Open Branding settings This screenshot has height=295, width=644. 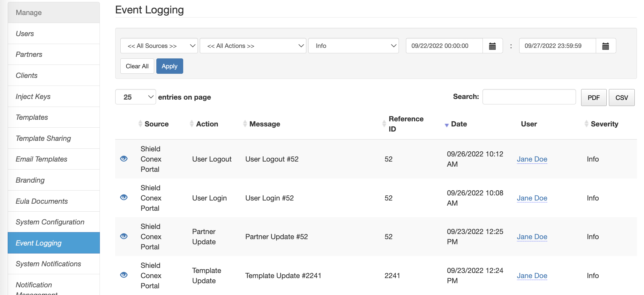54,180
